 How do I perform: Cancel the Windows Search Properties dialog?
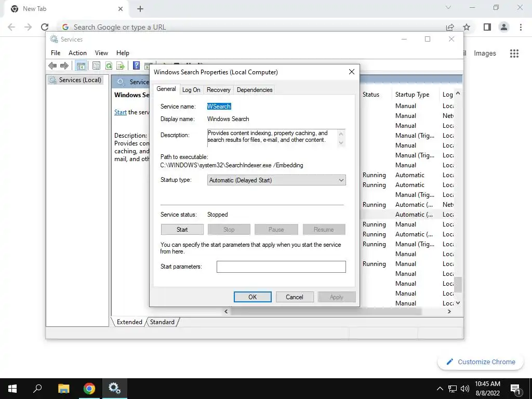pyautogui.click(x=295, y=297)
